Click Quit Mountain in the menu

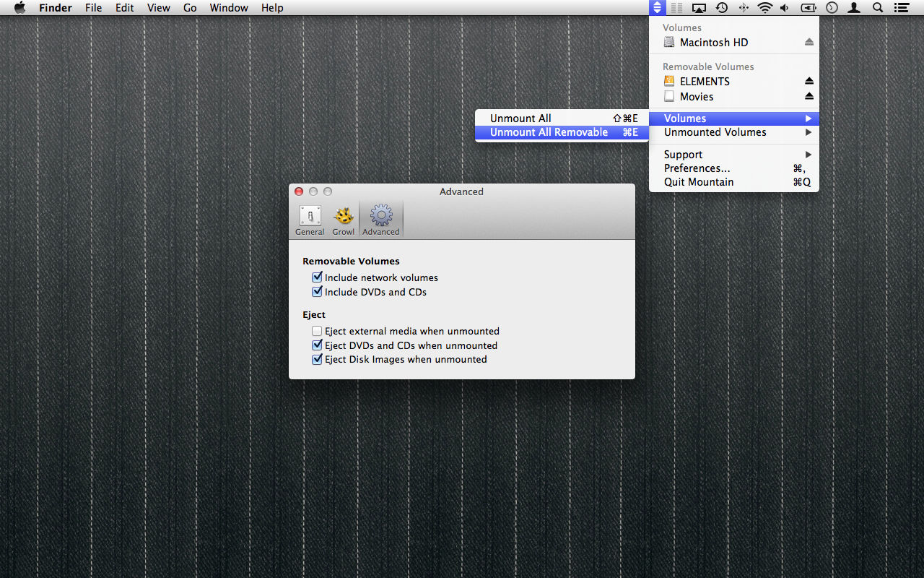pyautogui.click(x=699, y=182)
